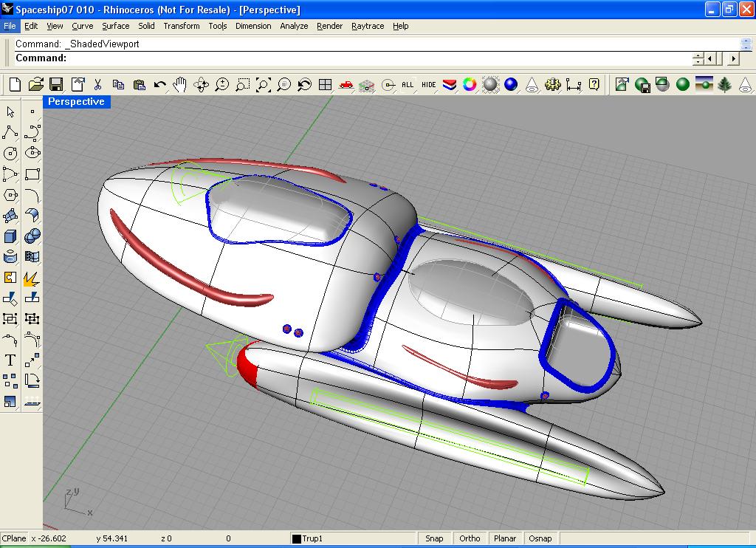Viewport: 756px width, 548px height.
Task: Click the Select ALL toolbar button
Action: (x=408, y=85)
